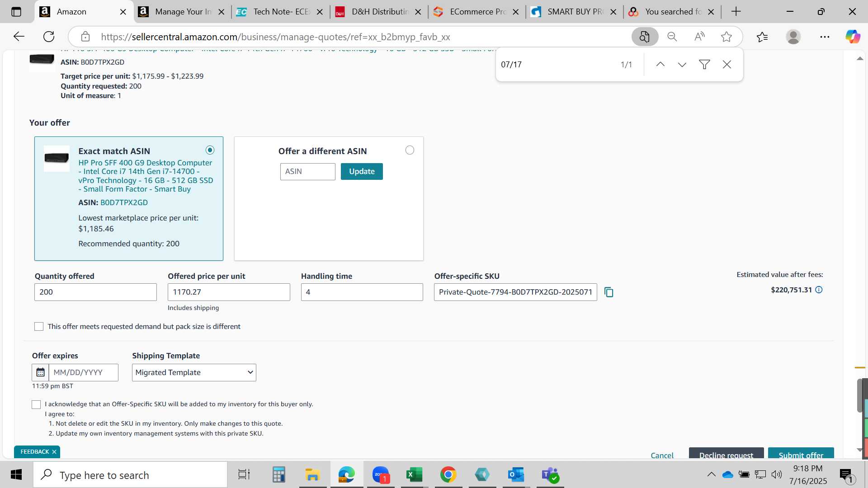Screen dimensions: 868x488
Task: Click Decline request button
Action: 726,454
